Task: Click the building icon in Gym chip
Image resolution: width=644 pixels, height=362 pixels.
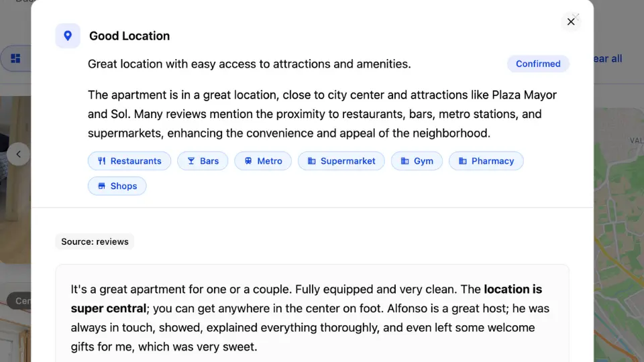Action: tap(405, 161)
